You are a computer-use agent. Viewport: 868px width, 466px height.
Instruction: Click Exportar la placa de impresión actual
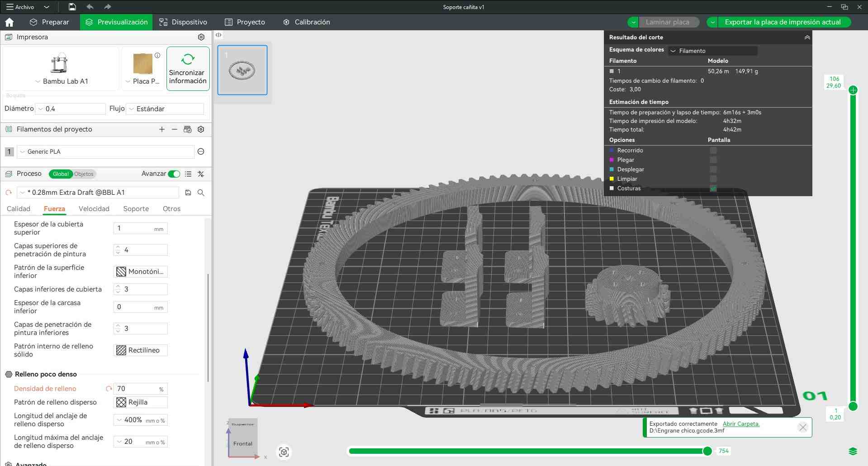coord(783,22)
